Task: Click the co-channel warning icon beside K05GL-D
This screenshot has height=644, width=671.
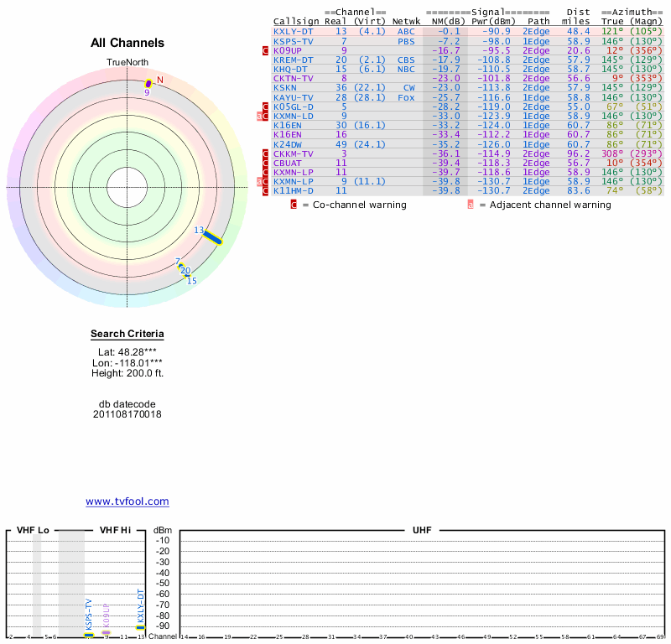Action: (266, 106)
